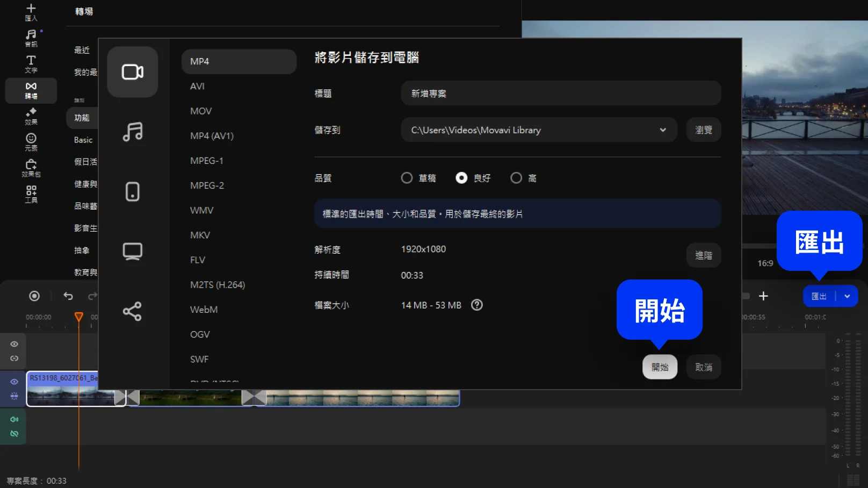Viewport: 868px width, 488px height.
Task: Select the 高 high quality option
Action: point(516,178)
